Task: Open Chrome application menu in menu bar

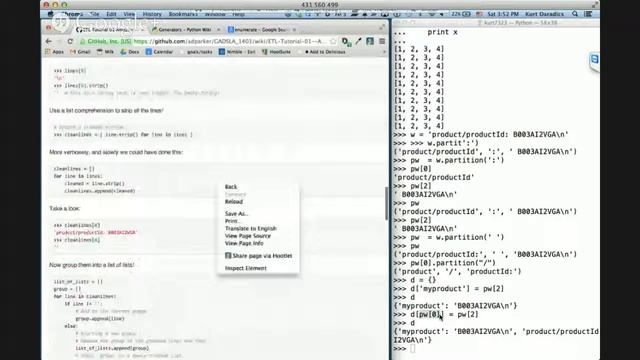Action: pos(73,14)
